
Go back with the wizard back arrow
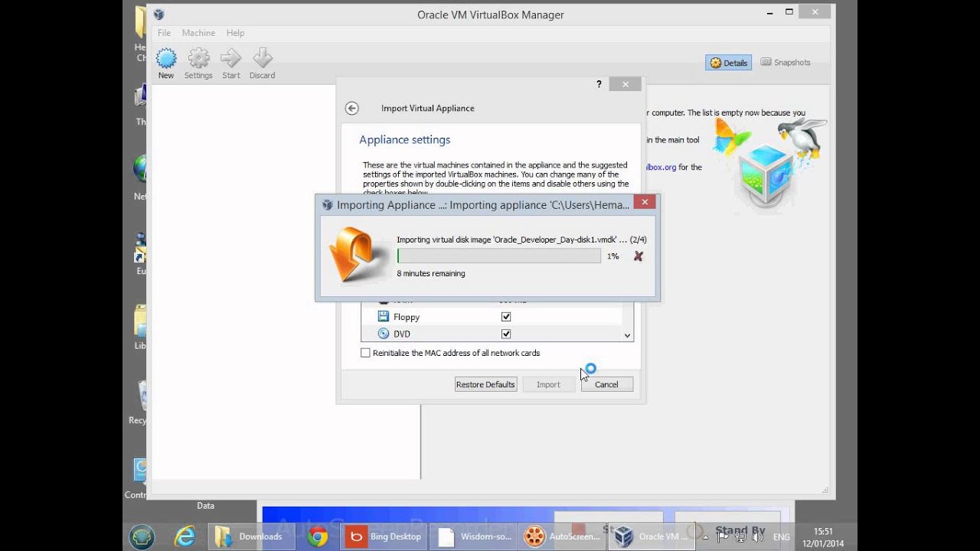click(351, 108)
